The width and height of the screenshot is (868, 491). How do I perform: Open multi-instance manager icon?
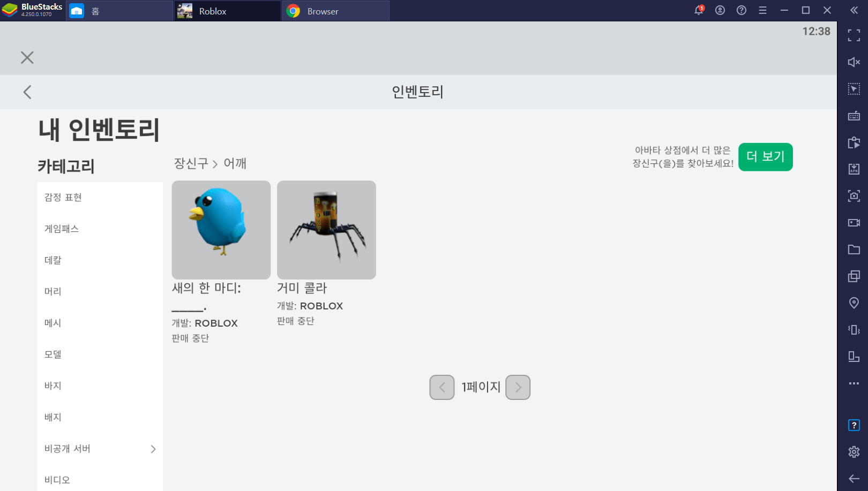[x=854, y=276]
